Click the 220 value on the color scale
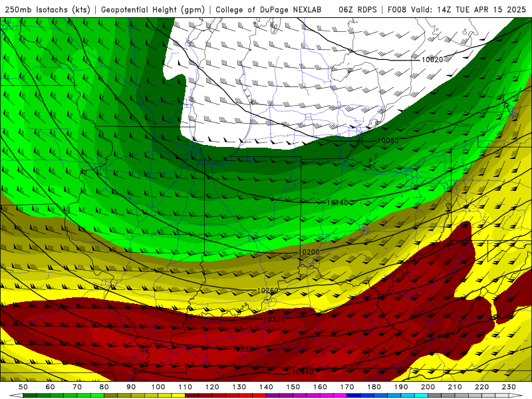 pos(482,387)
